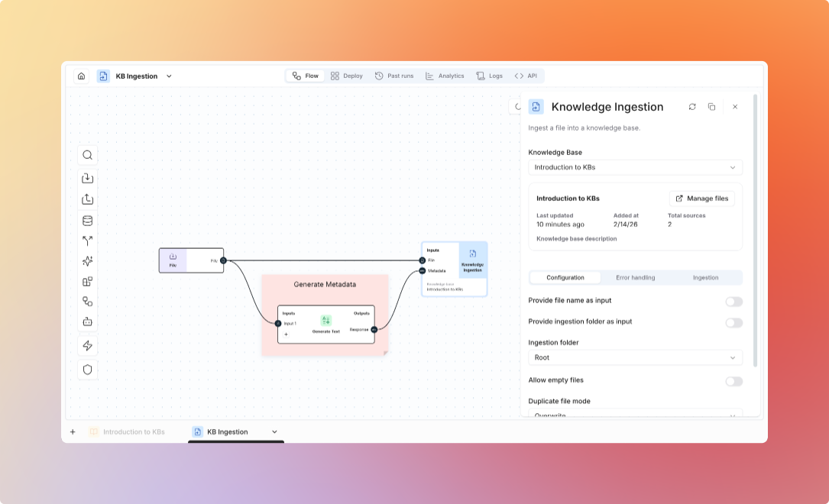Click the Knowledge Base icon in the sidebar
829x504 pixels.
point(87,220)
